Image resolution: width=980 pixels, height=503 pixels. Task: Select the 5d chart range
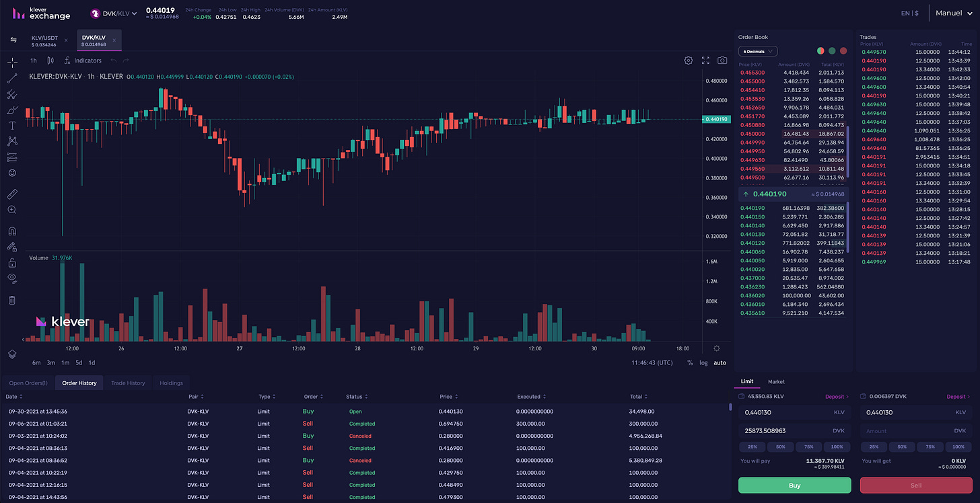79,363
